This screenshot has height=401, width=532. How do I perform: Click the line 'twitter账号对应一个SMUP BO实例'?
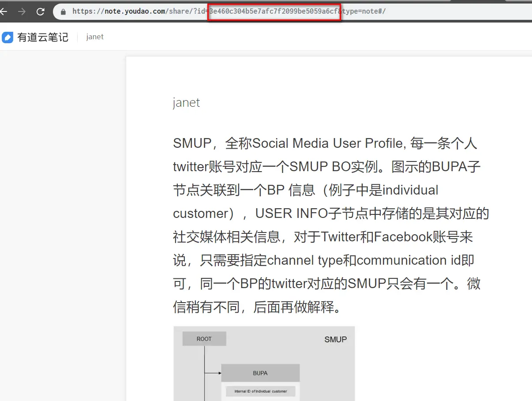pyautogui.click(x=326, y=167)
